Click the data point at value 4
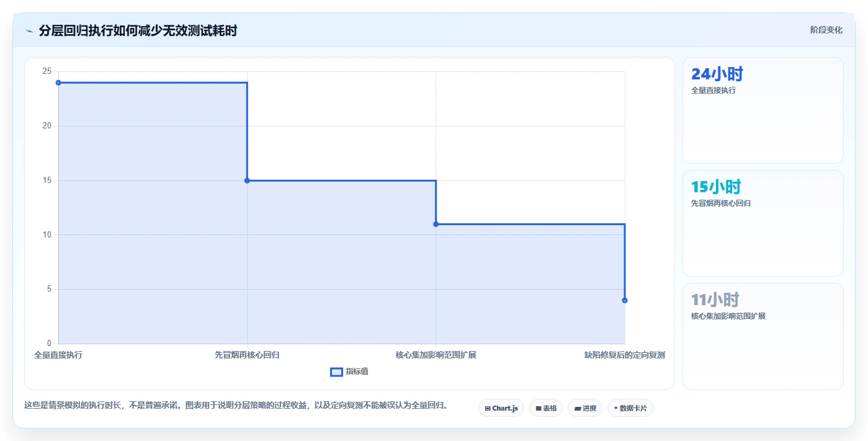Viewport: 868px width, 441px height. [625, 300]
